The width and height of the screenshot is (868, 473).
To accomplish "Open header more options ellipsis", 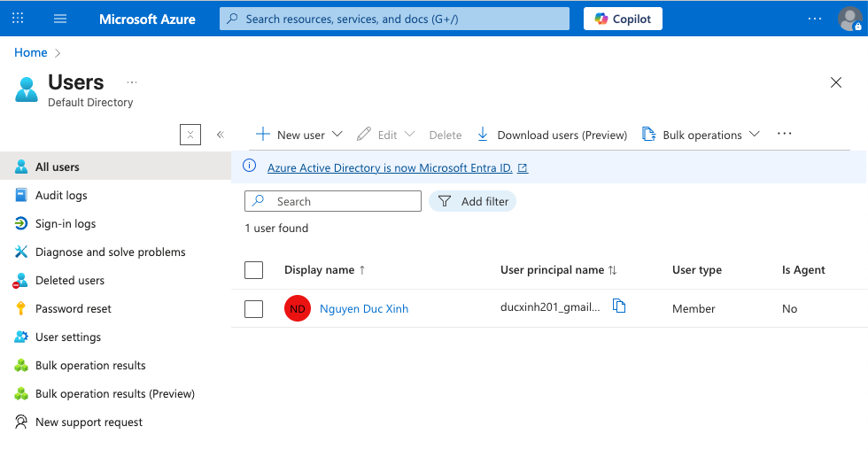I will [x=815, y=19].
